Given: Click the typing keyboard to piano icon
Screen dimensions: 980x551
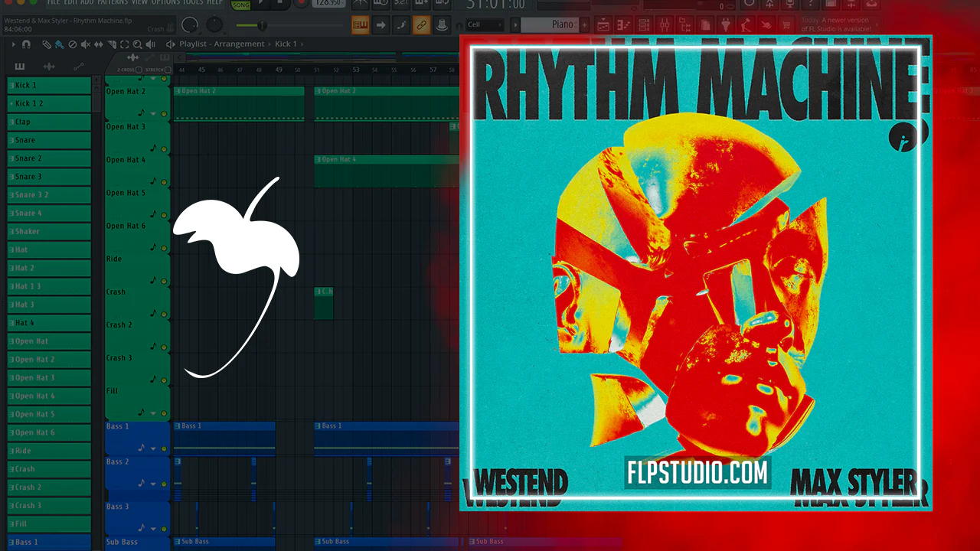Looking at the screenshot, I should click(361, 25).
